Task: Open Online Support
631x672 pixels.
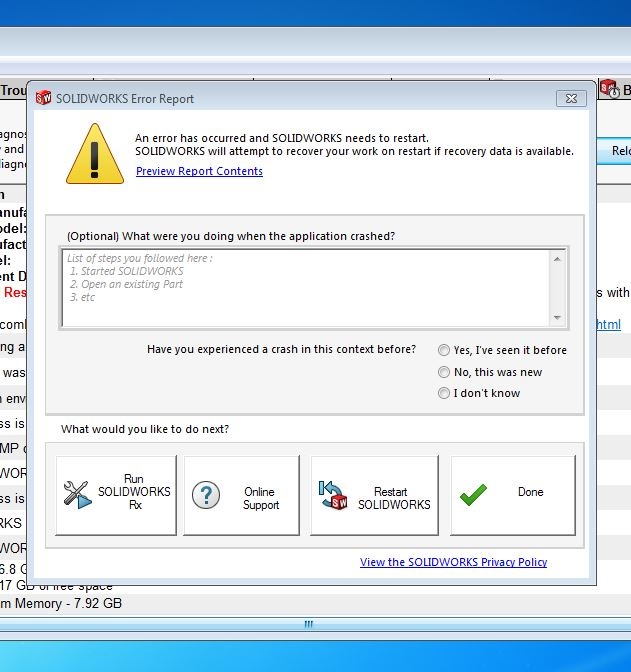Action: pos(241,495)
